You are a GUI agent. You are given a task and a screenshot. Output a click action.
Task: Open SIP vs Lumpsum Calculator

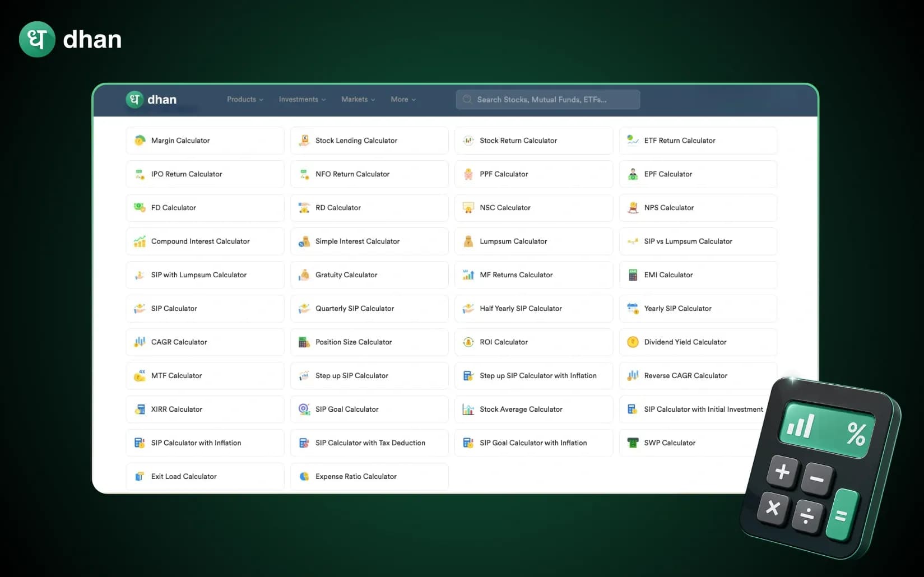click(x=698, y=241)
